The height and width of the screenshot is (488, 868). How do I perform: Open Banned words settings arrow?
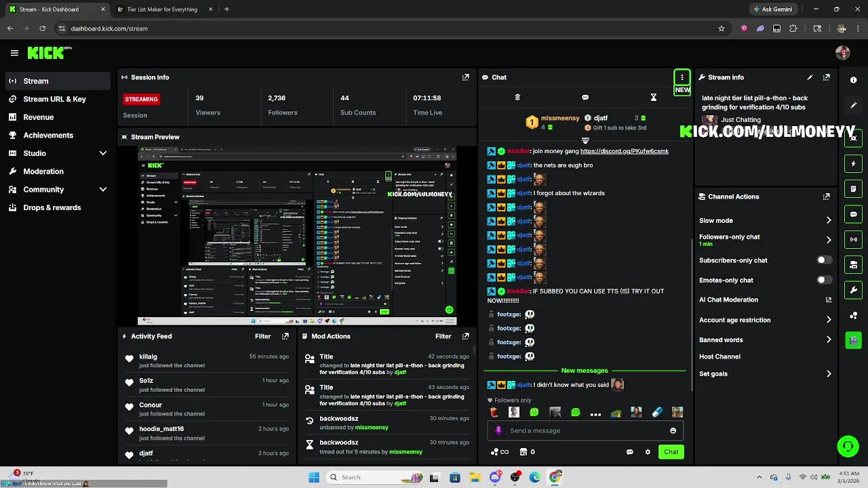pyautogui.click(x=828, y=340)
